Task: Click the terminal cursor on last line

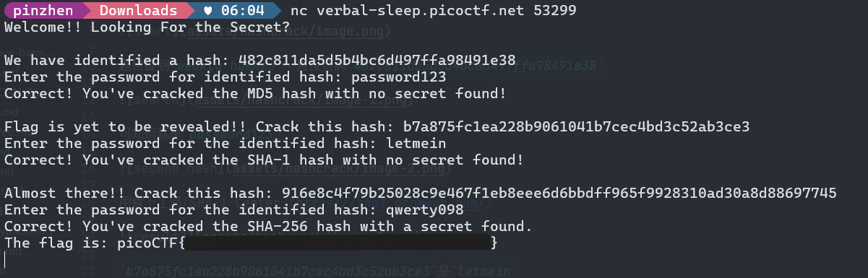Action: coord(6,260)
